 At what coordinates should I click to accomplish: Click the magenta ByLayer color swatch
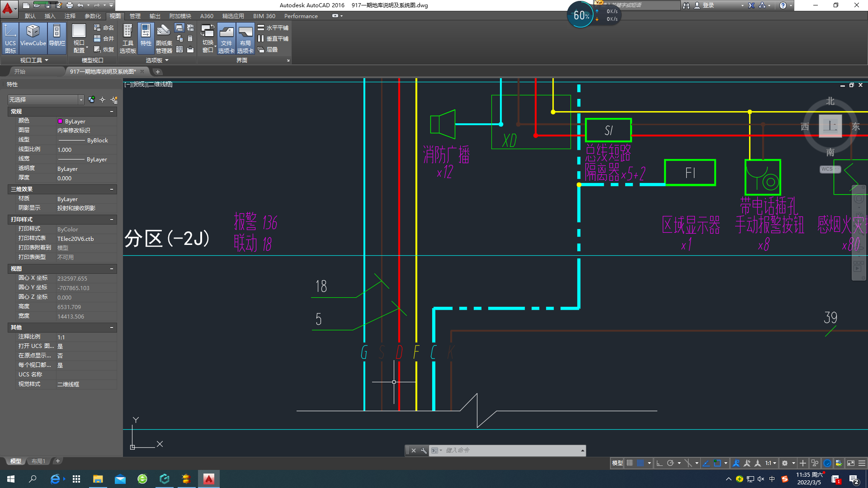(x=60, y=121)
